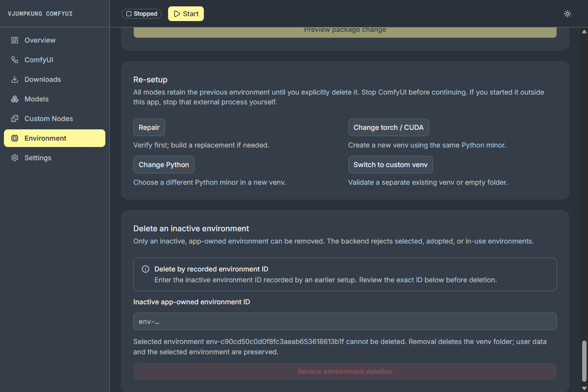Toggle light theme with the sun icon
This screenshot has width=588, height=392.
point(567,14)
